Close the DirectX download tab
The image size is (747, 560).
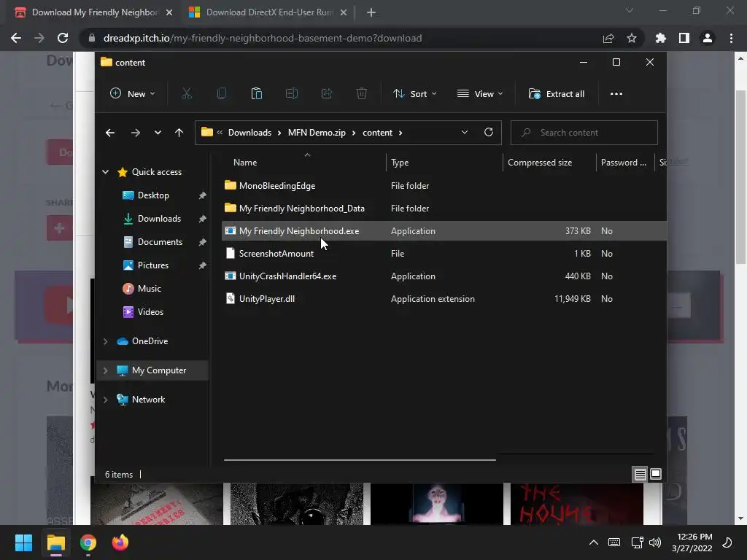click(343, 12)
